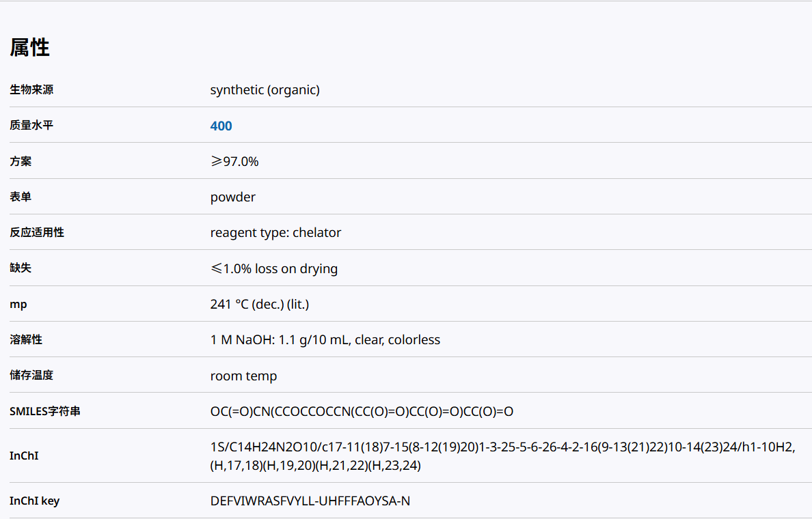Click the DEFVIWRASFVYLL-UHFFFAOYSA-N key value

click(x=310, y=501)
